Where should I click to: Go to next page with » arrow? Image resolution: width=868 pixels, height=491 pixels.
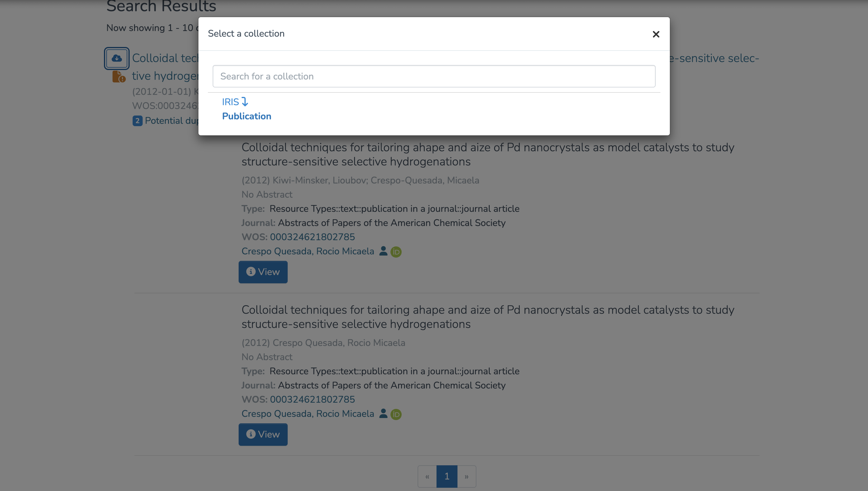(x=467, y=476)
